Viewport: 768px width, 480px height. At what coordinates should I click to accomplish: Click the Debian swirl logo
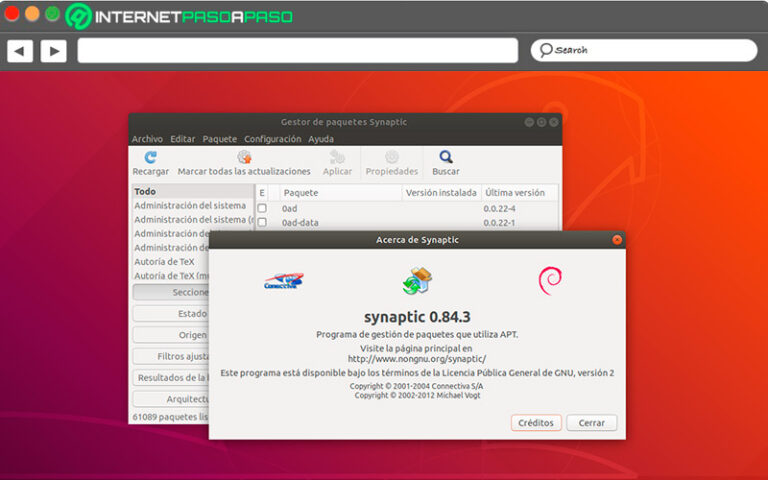point(550,280)
